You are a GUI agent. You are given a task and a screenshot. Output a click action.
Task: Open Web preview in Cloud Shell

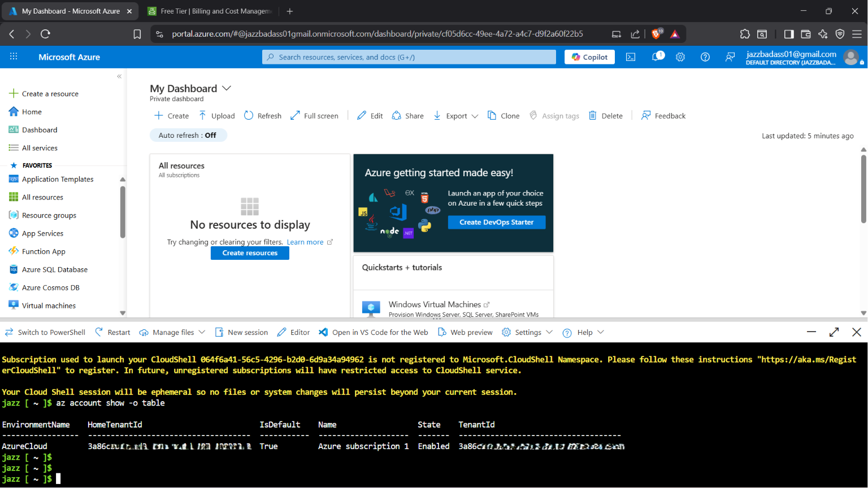pyautogui.click(x=465, y=332)
